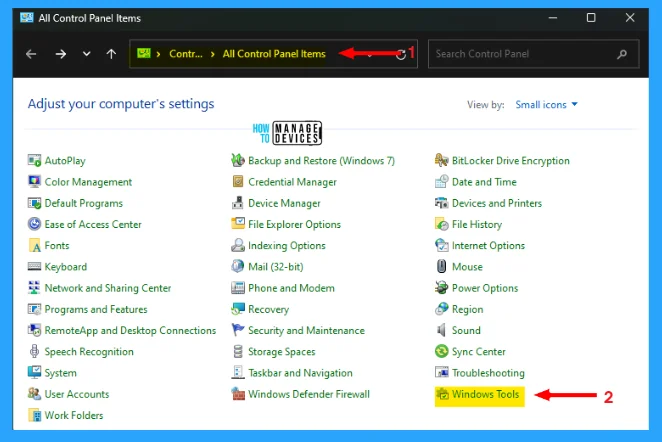Focus the Search Control Panel field

(x=533, y=54)
